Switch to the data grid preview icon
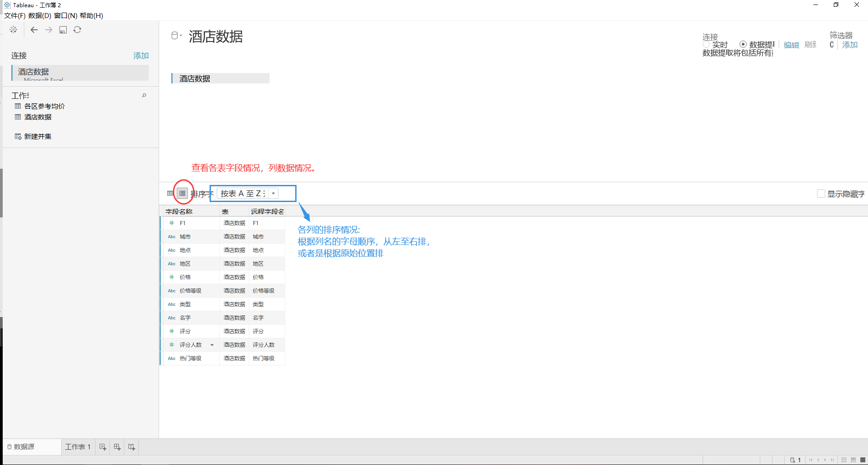868x465 pixels. (x=170, y=193)
